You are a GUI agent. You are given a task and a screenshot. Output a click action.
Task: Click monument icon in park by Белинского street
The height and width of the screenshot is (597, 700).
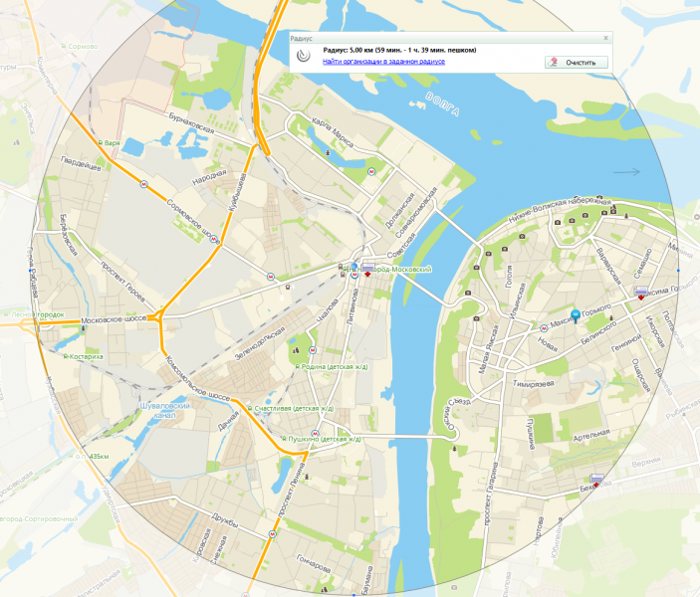point(611,318)
